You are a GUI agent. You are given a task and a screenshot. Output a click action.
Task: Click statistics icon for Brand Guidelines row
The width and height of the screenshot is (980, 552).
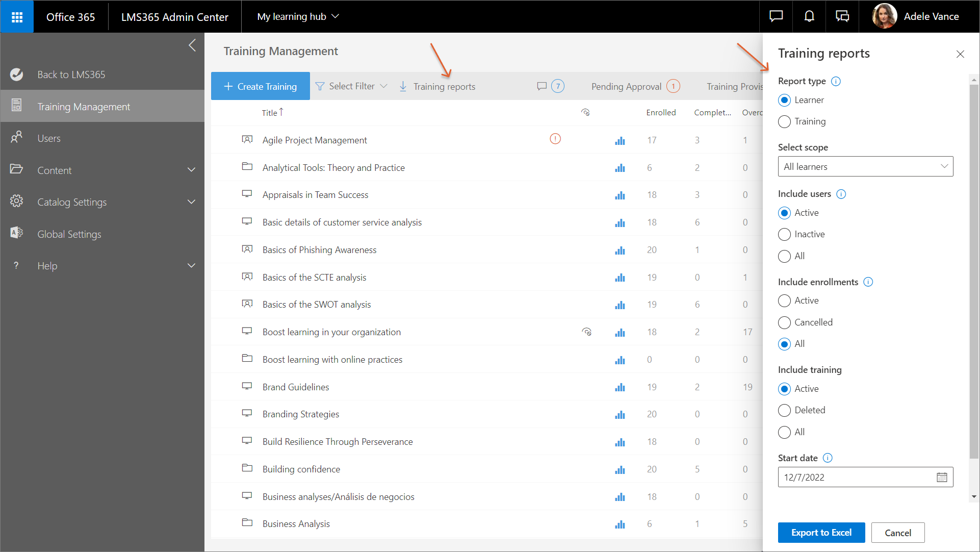coord(620,388)
